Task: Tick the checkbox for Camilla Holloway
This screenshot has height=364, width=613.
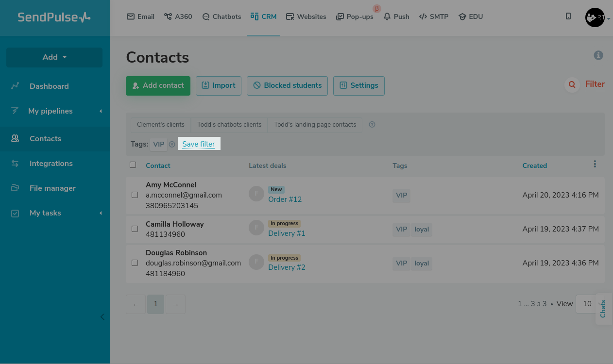Action: coord(135,229)
